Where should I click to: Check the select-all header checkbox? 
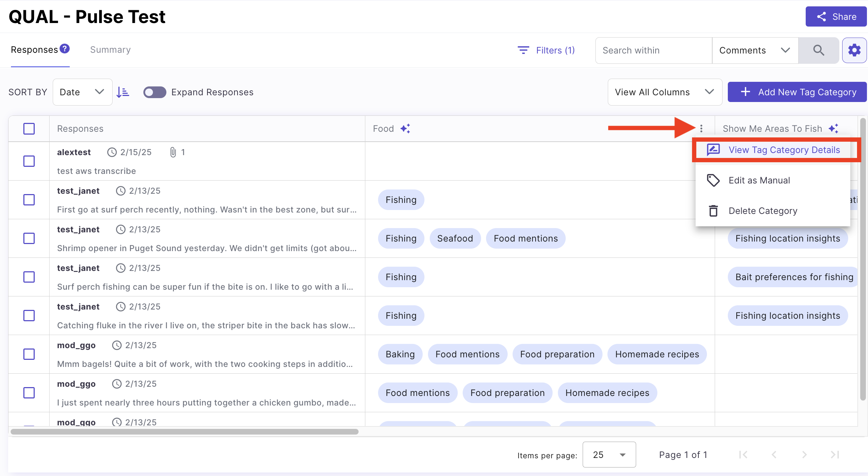click(x=29, y=129)
